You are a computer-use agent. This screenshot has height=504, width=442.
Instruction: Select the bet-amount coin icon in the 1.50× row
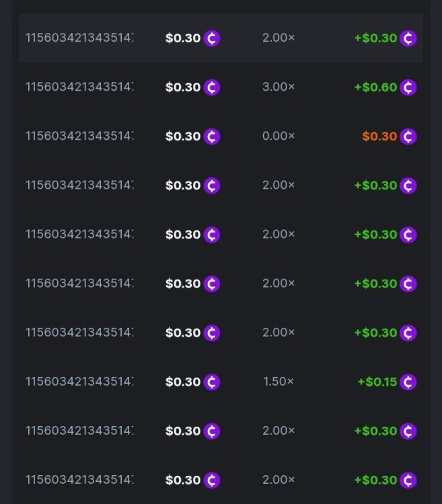212,382
